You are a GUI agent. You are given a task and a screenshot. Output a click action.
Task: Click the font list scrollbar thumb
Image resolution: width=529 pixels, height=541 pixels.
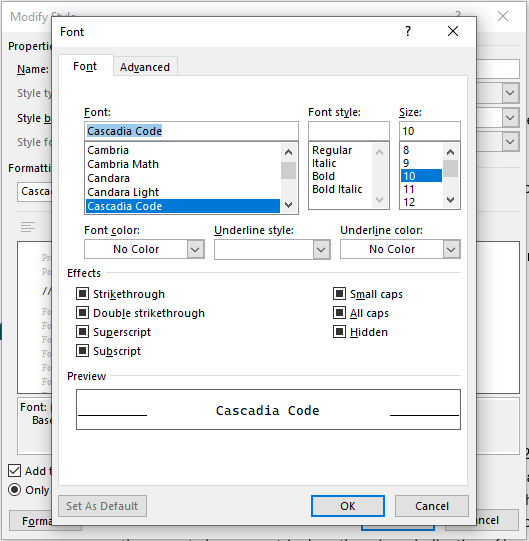pos(288,170)
